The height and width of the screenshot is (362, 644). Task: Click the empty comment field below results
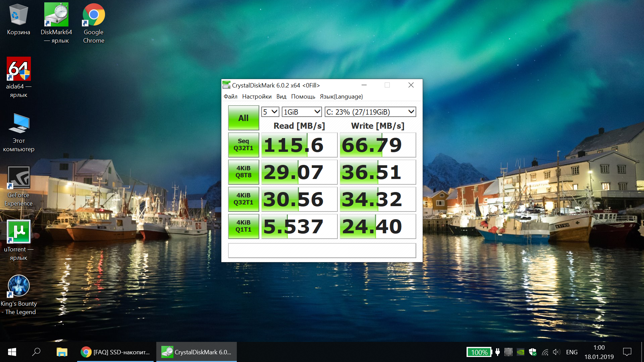point(322,250)
